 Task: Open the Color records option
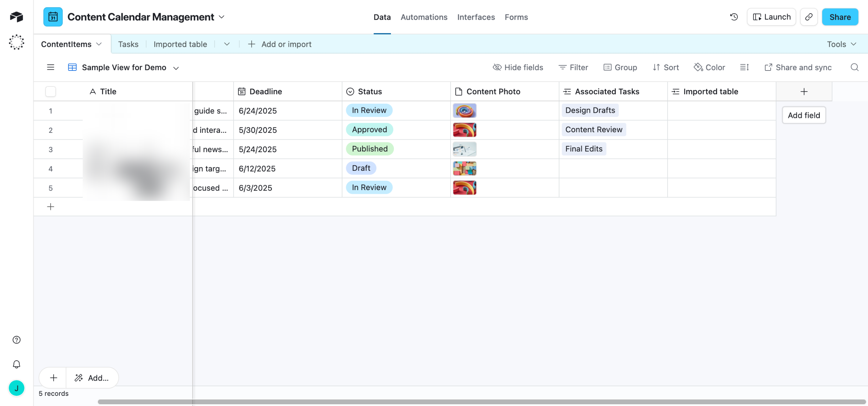(x=709, y=67)
